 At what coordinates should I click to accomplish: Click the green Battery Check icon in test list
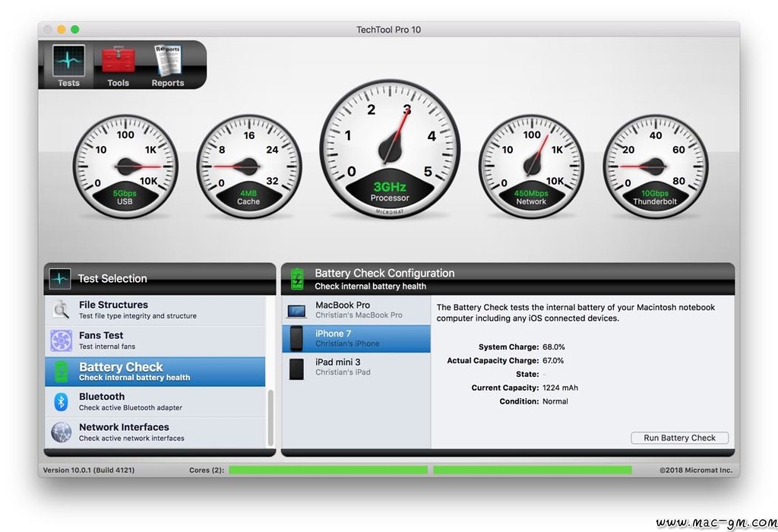(61, 372)
